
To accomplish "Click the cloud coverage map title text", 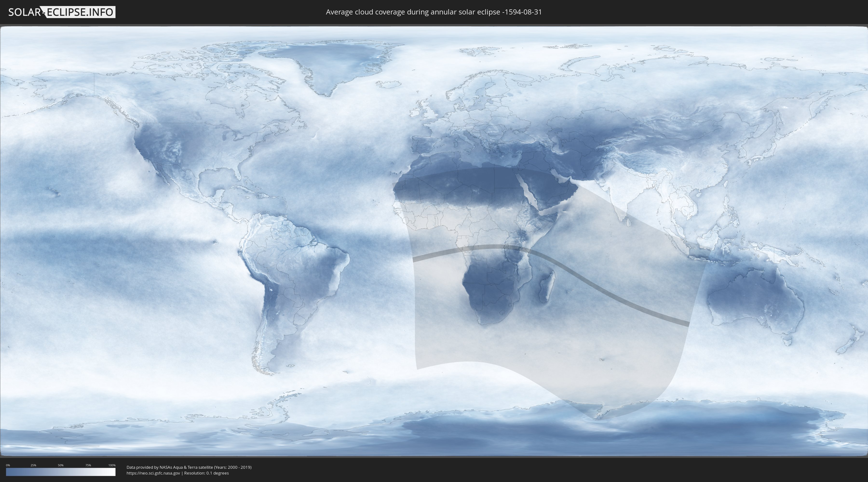I will [x=434, y=12].
